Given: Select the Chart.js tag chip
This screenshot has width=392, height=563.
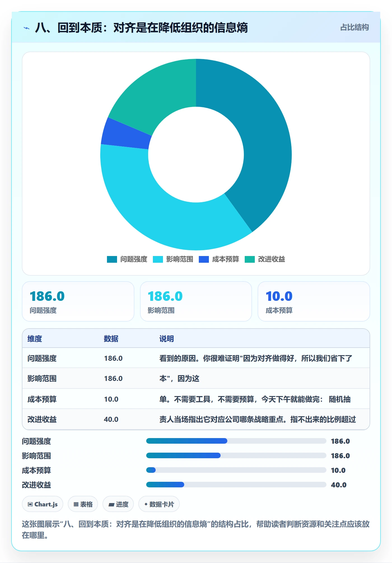Looking at the screenshot, I should point(43,504).
